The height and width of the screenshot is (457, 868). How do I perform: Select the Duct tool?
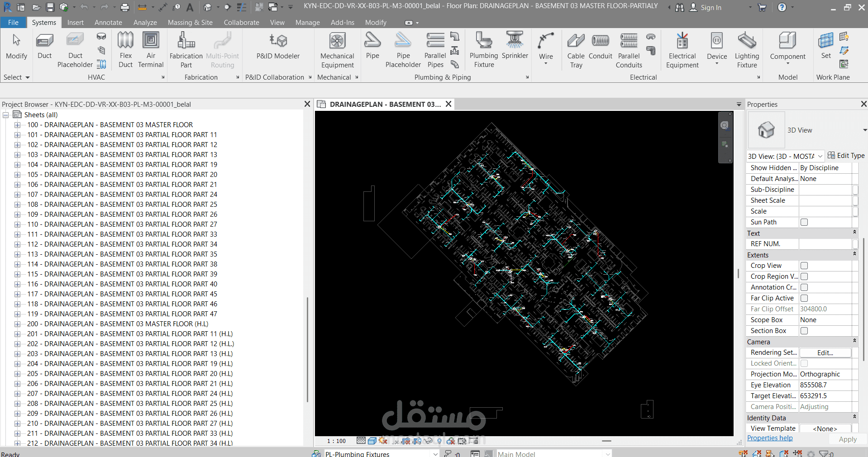pyautogui.click(x=44, y=47)
